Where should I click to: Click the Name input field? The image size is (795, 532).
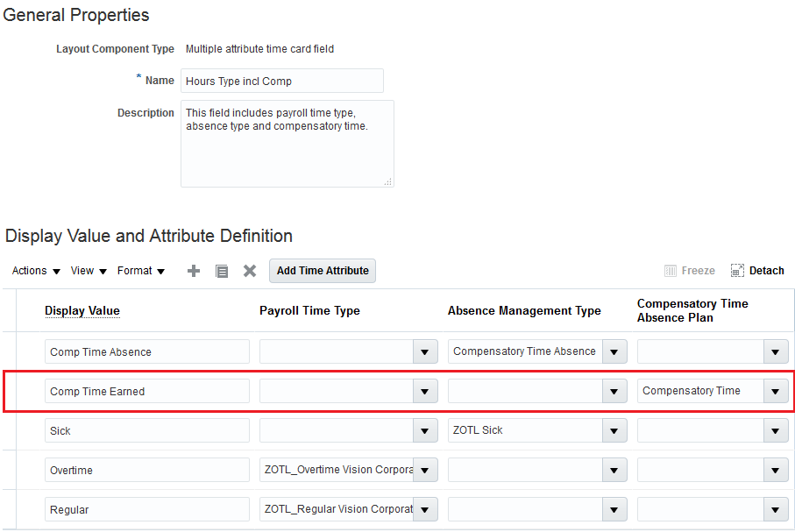click(x=281, y=81)
